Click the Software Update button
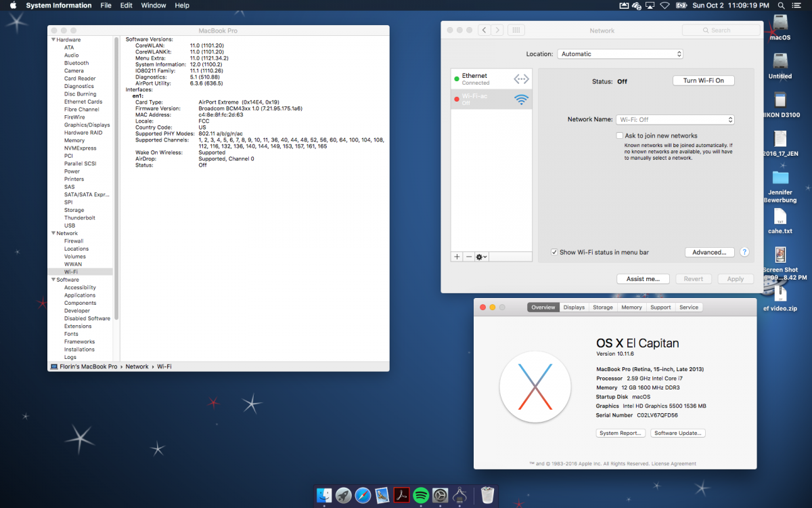 [678, 433]
